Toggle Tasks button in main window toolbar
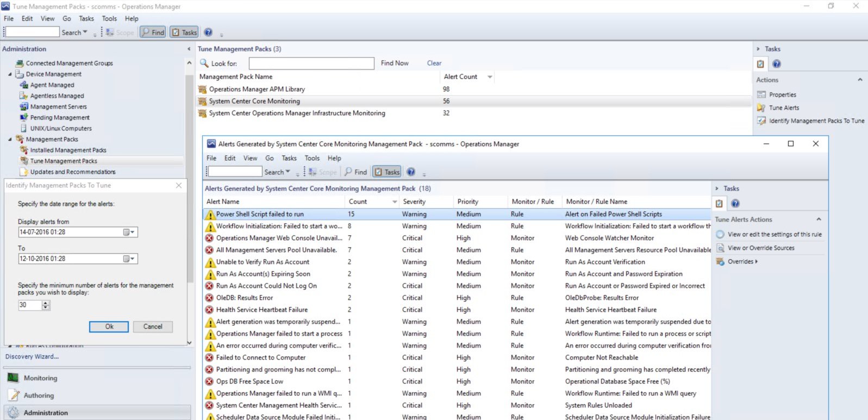Image resolution: width=868 pixels, height=420 pixels. [184, 32]
